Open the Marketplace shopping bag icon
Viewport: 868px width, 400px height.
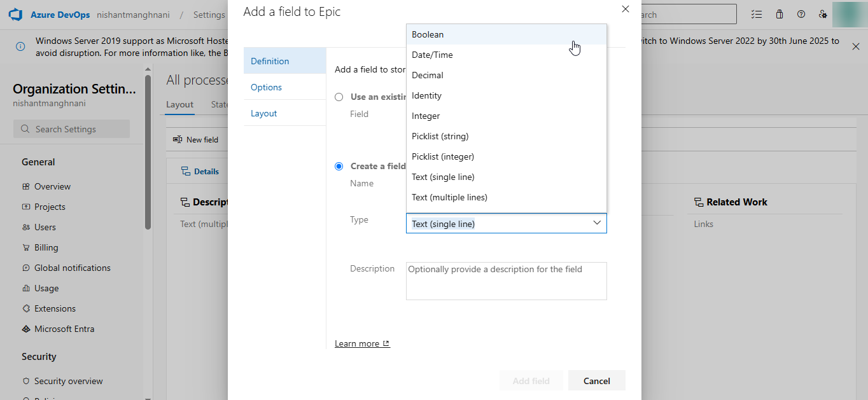pyautogui.click(x=779, y=14)
